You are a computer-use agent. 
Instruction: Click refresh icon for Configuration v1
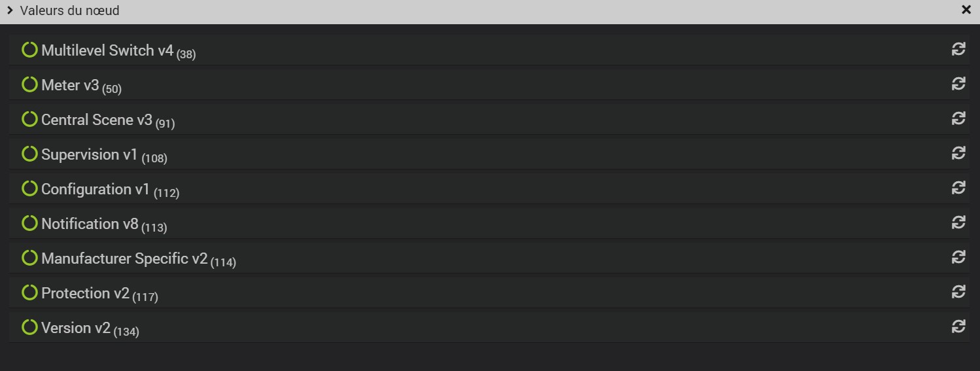tap(958, 188)
